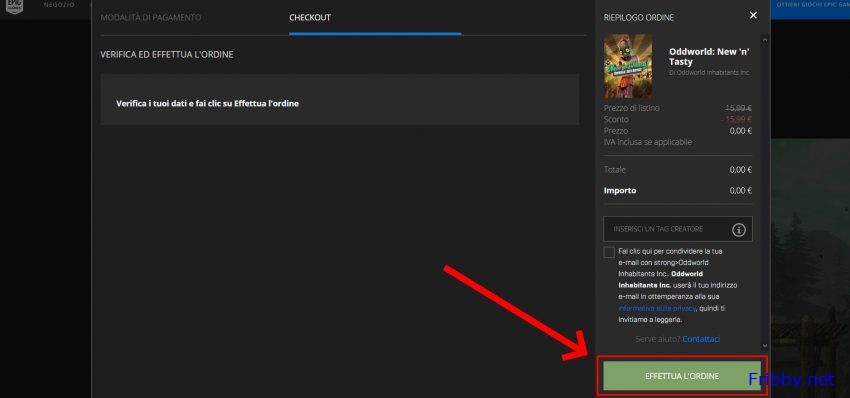Click scrollbar down arrow in order summary
The image size is (850, 398).
[765, 345]
